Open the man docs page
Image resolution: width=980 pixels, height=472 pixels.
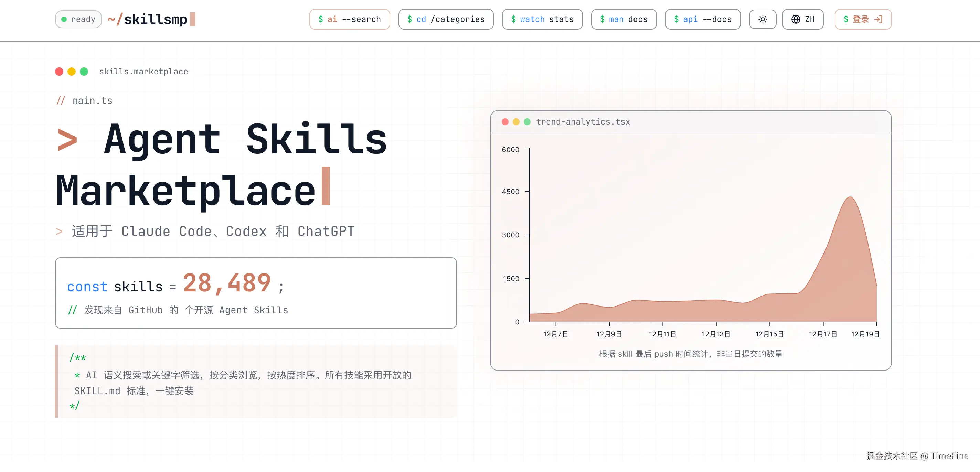click(x=624, y=19)
